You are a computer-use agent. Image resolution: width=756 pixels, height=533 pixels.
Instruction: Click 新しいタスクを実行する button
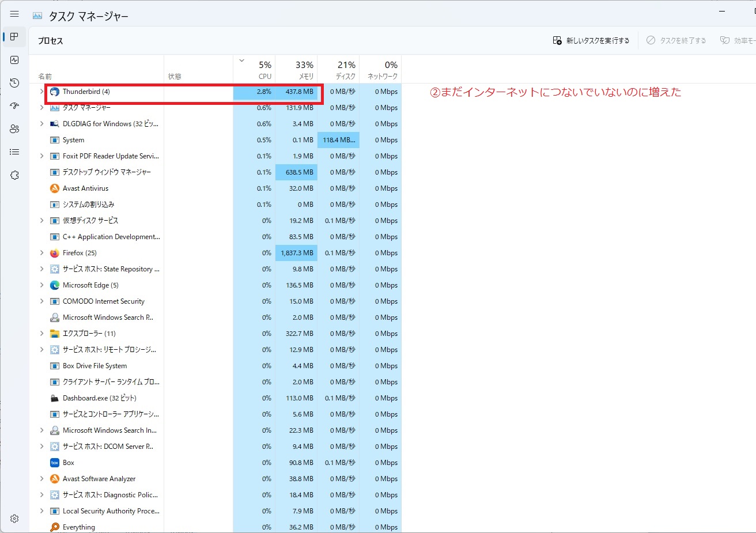pyautogui.click(x=591, y=40)
